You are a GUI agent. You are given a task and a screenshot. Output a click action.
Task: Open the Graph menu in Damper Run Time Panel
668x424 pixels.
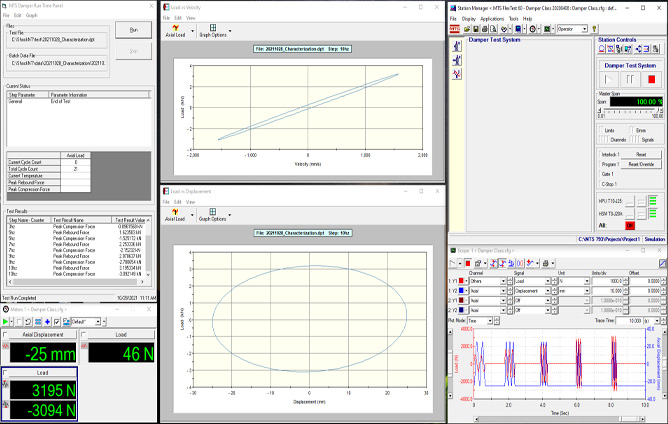(32, 16)
